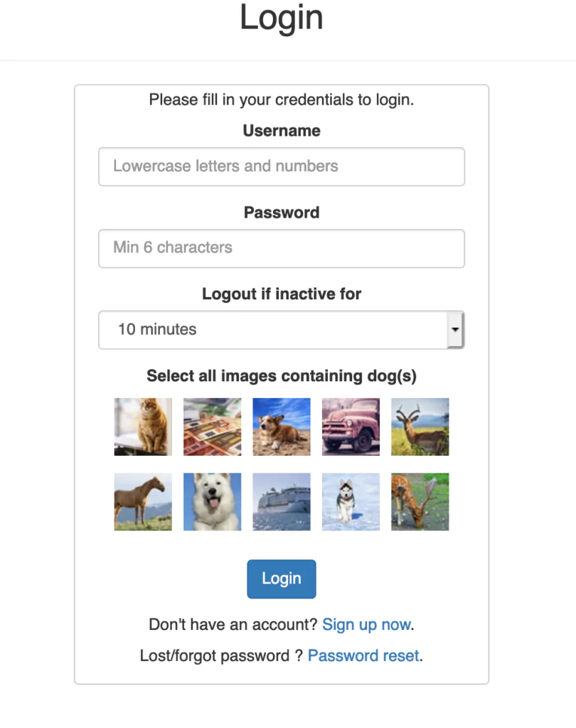Viewport: 576px width, 728px height.
Task: Select the euro banknotes image
Action: [x=213, y=427]
